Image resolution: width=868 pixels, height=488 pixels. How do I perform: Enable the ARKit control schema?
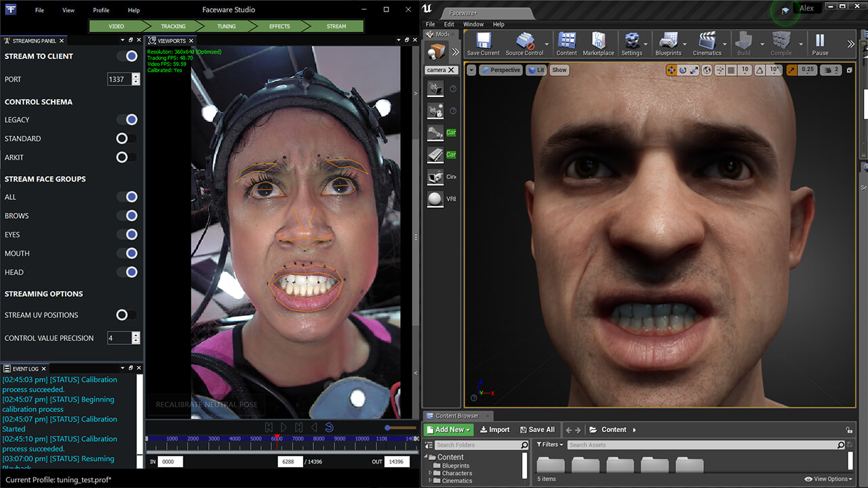point(126,157)
